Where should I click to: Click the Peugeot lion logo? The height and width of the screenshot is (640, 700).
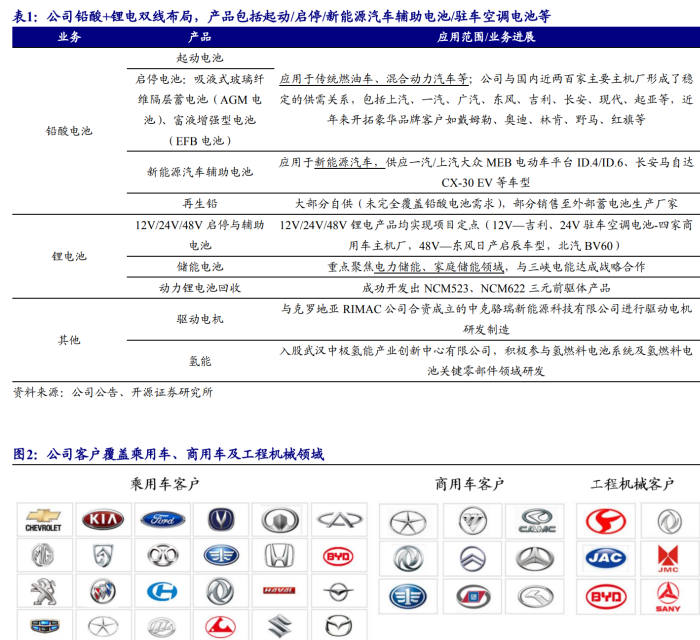(x=43, y=591)
